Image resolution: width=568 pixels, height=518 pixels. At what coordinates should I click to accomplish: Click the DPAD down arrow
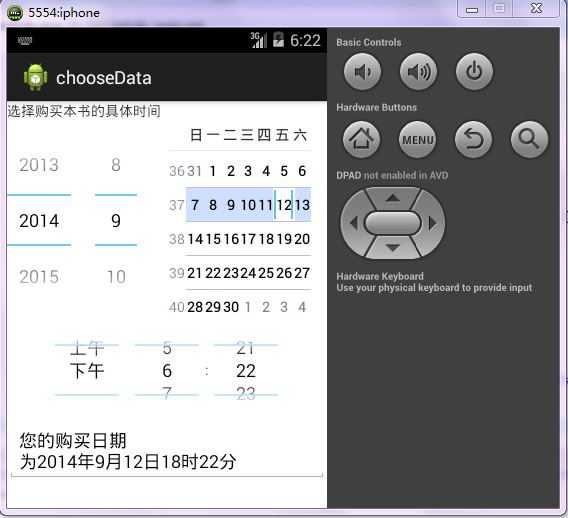(393, 247)
